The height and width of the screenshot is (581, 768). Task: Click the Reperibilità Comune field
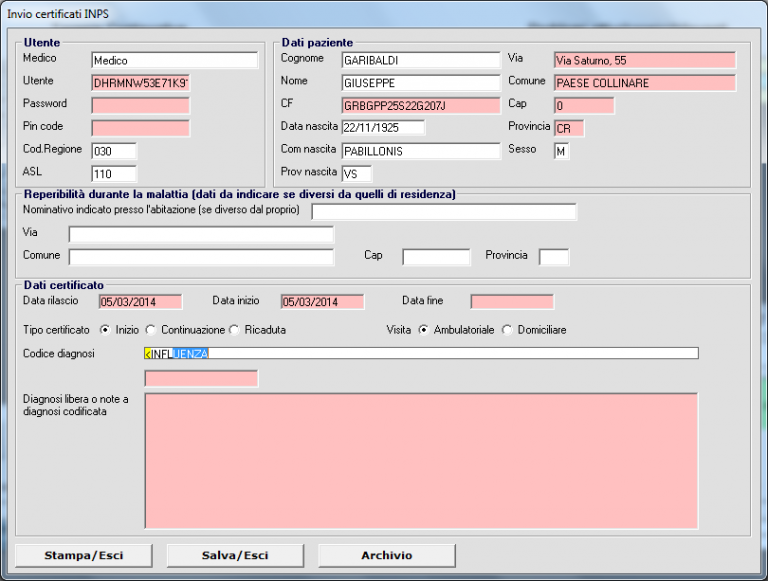(201, 257)
